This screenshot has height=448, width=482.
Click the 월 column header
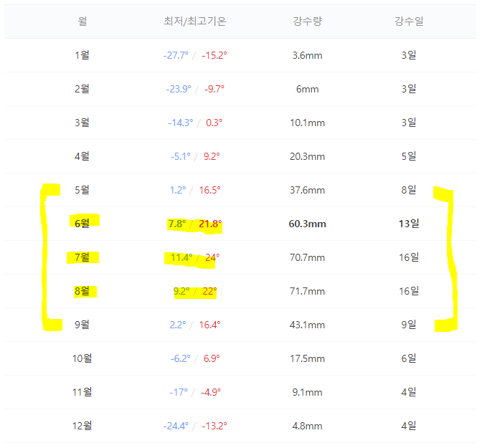tap(82, 22)
